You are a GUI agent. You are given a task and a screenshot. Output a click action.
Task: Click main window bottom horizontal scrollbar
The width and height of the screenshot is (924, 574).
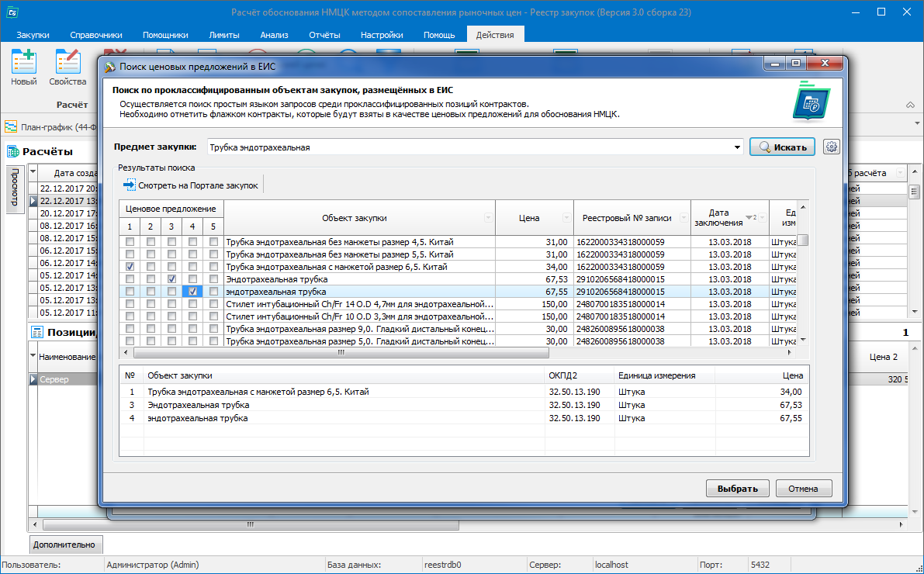click(251, 524)
